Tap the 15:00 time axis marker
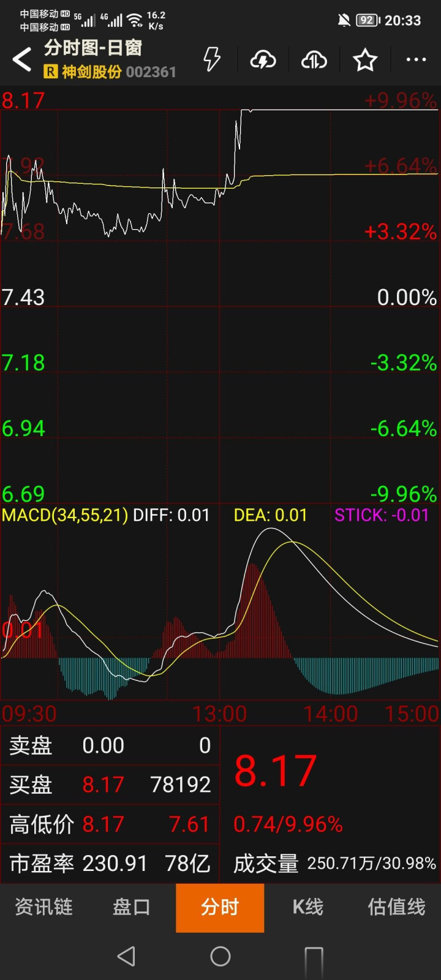Viewport: 441px width, 980px height. point(412,714)
